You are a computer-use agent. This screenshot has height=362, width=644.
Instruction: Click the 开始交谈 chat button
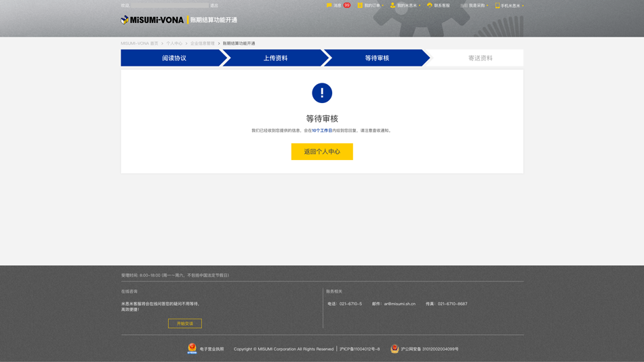click(185, 323)
